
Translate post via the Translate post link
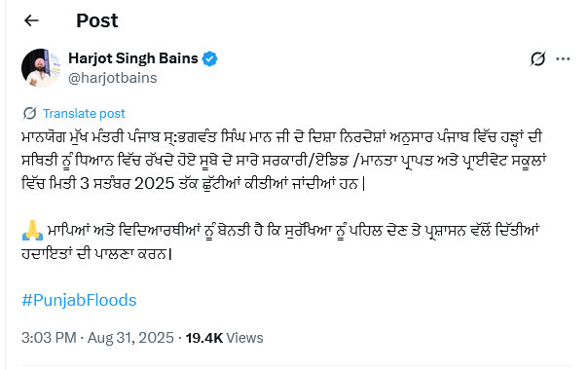click(x=84, y=113)
